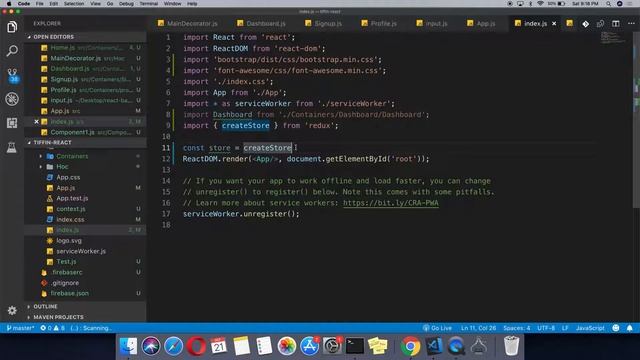Expand the Outline section
The width and height of the screenshot is (640, 360).
pyautogui.click(x=85, y=307)
